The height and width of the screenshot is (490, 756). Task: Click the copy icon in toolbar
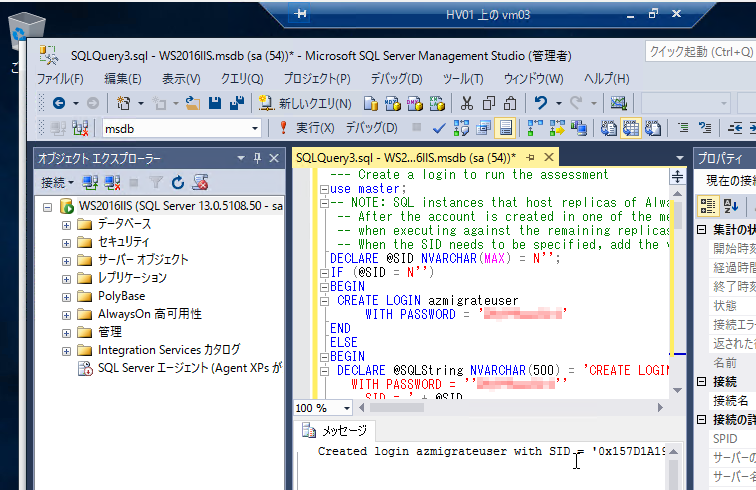tap(489, 103)
